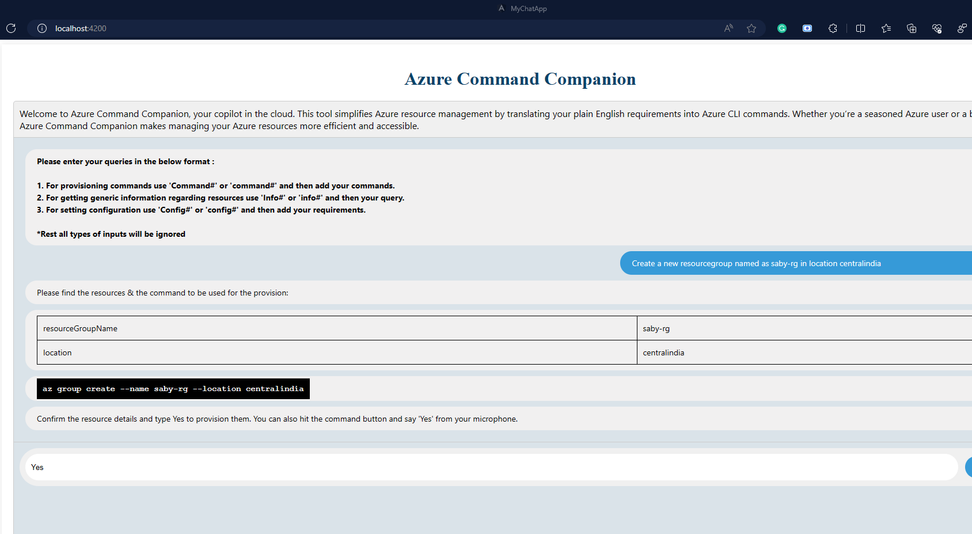
Task: Open Browser essentials heart icon
Action: coord(937,29)
